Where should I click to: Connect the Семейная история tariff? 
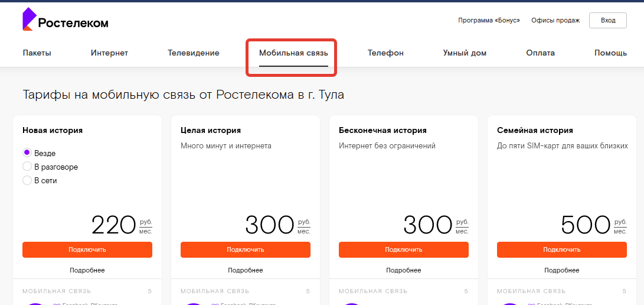point(562,249)
